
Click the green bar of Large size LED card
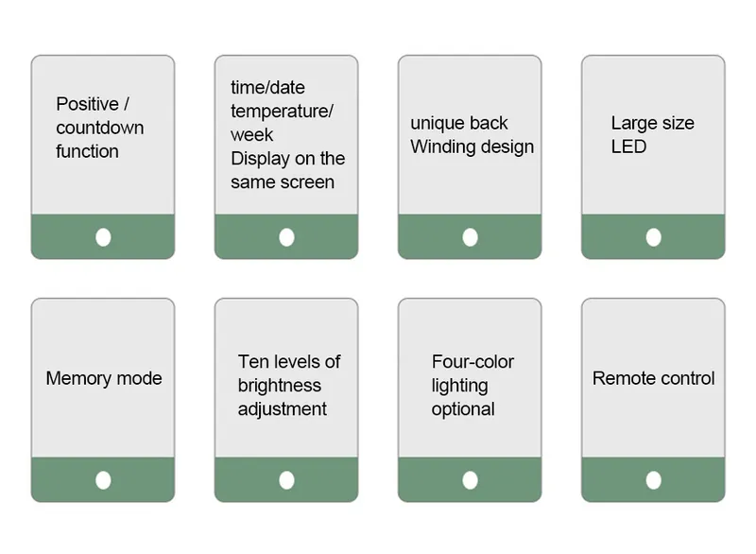(x=653, y=236)
